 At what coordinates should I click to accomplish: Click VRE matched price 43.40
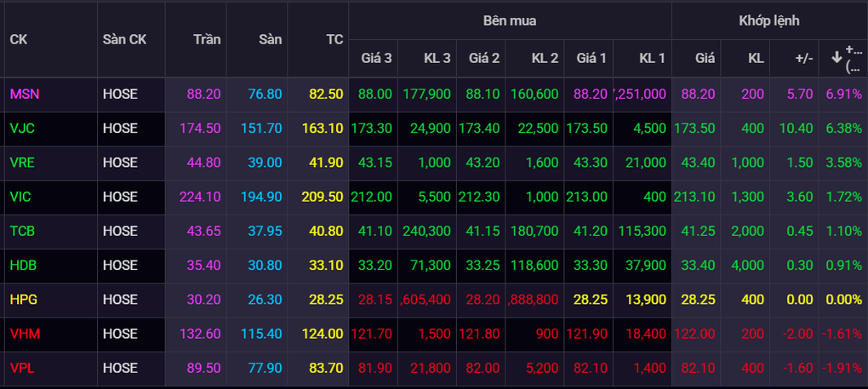(x=697, y=163)
